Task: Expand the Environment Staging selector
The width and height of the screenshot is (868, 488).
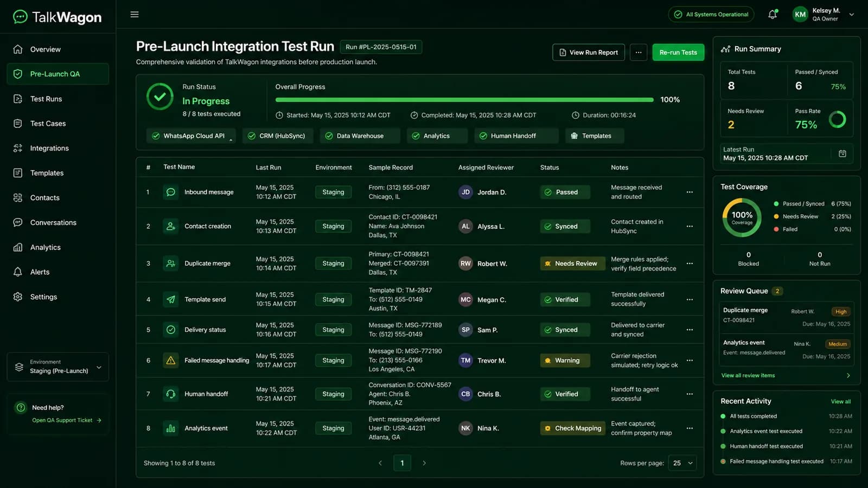Action: [58, 367]
